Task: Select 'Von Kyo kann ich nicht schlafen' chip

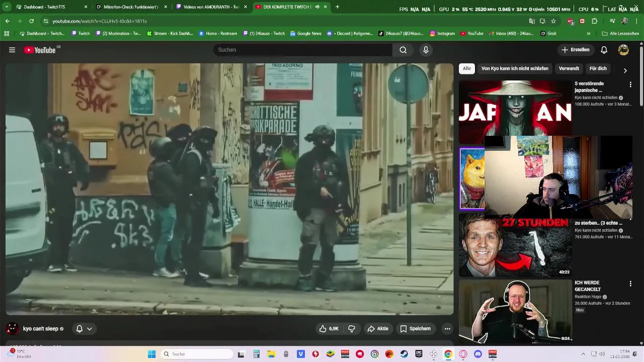Action: point(515,68)
